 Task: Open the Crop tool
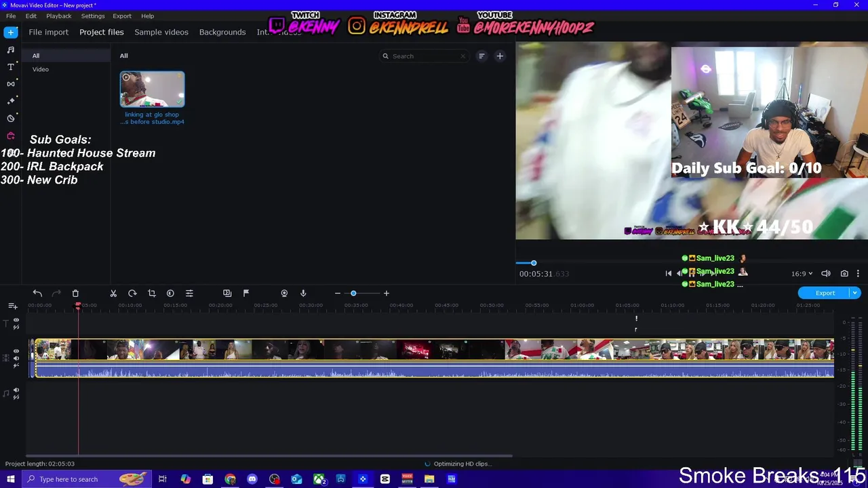pos(151,293)
